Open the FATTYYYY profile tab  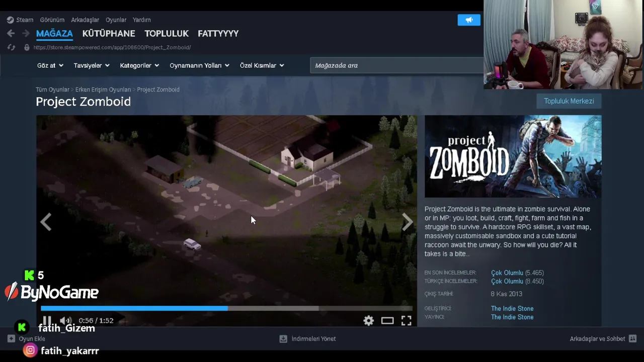pos(218,33)
